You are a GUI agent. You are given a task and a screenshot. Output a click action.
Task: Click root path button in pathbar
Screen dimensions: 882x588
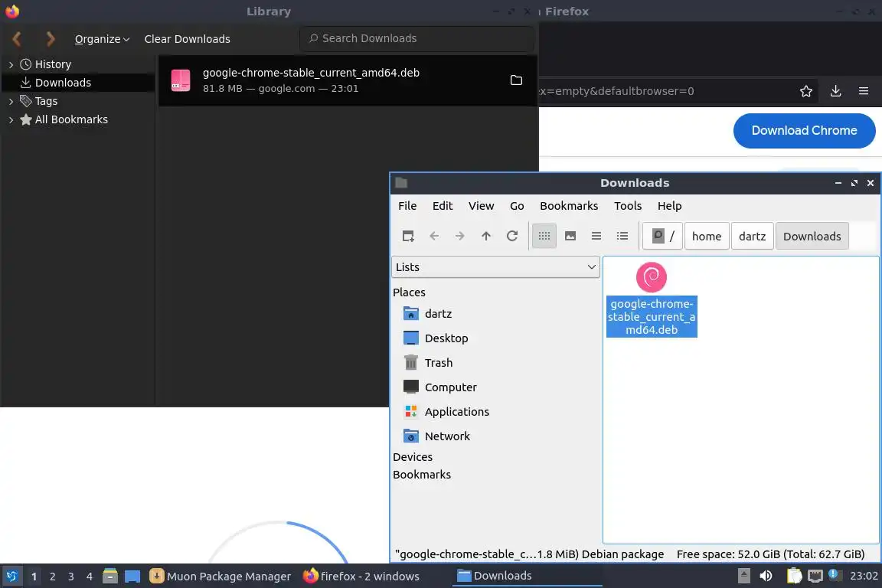click(662, 237)
